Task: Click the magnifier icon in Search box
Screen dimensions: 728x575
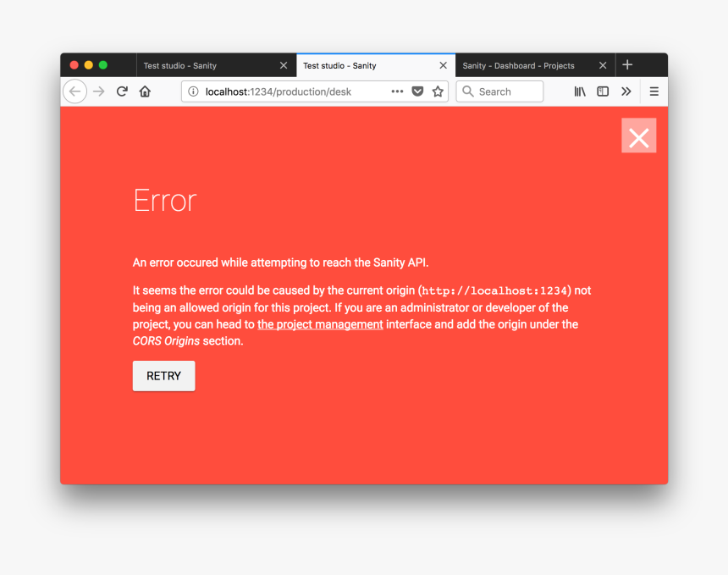Action: (x=468, y=91)
